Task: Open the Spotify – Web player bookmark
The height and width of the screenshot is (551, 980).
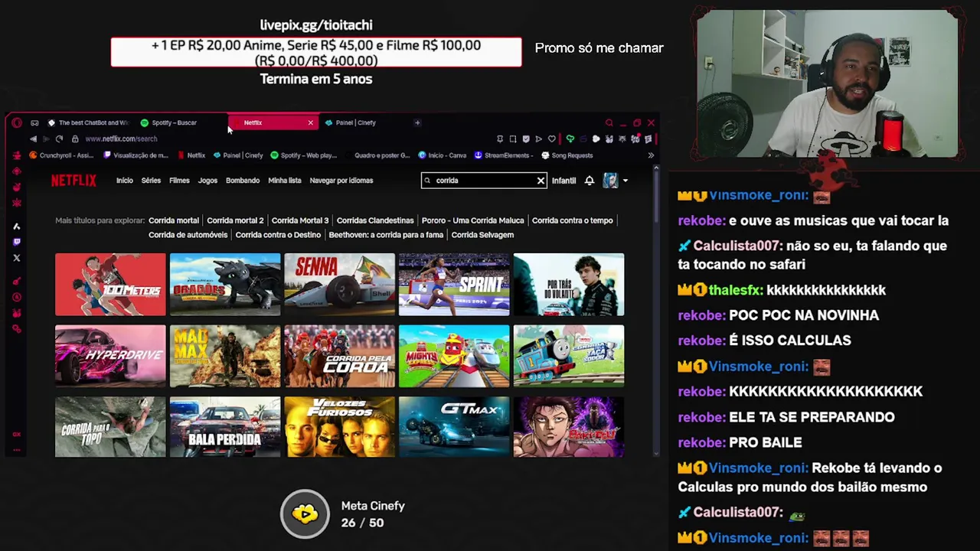Action: (x=304, y=155)
